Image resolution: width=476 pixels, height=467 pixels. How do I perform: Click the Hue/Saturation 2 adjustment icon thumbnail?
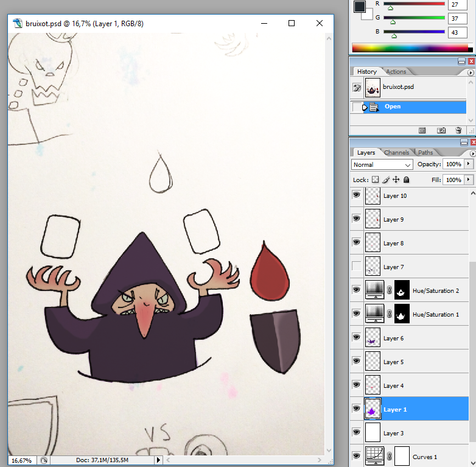374,290
